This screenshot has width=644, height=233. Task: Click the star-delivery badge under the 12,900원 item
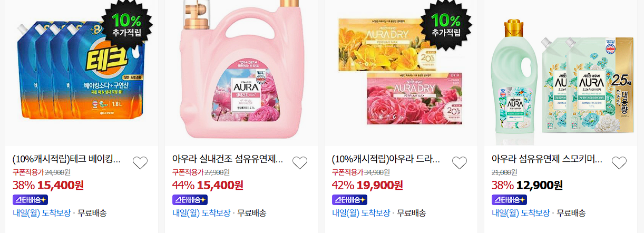[x=510, y=200]
